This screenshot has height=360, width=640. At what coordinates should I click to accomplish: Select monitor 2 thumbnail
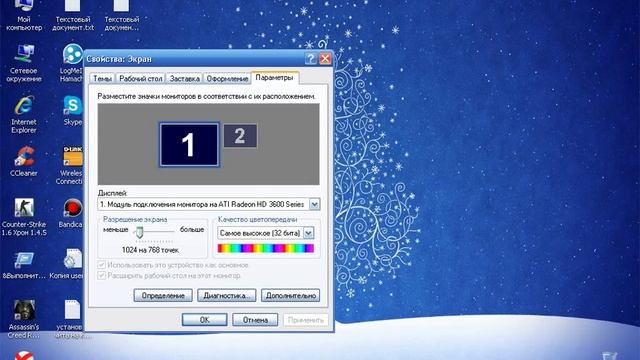(240, 136)
